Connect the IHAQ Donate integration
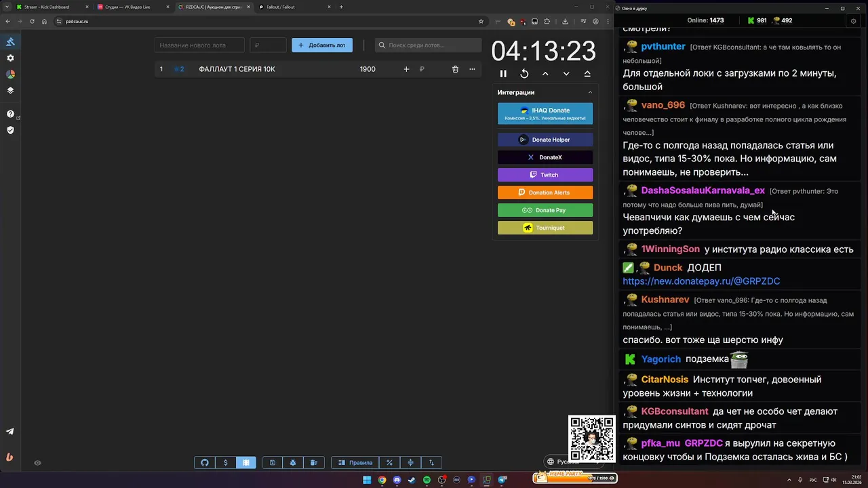This screenshot has height=488, width=868. coord(545,113)
